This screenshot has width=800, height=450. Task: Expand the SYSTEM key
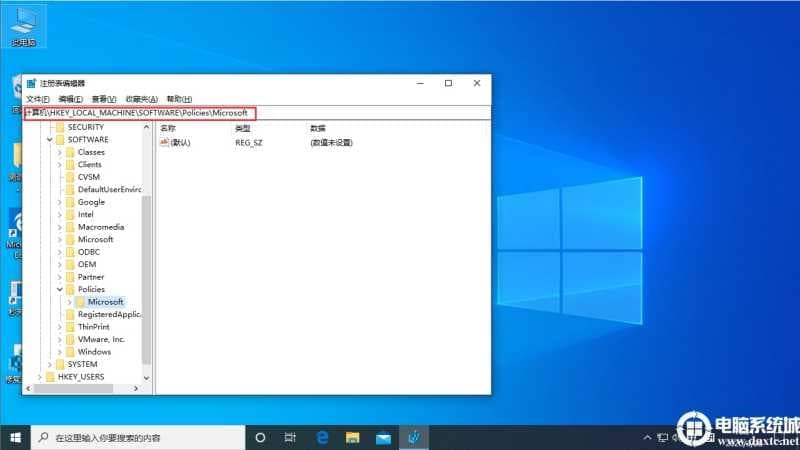49,364
